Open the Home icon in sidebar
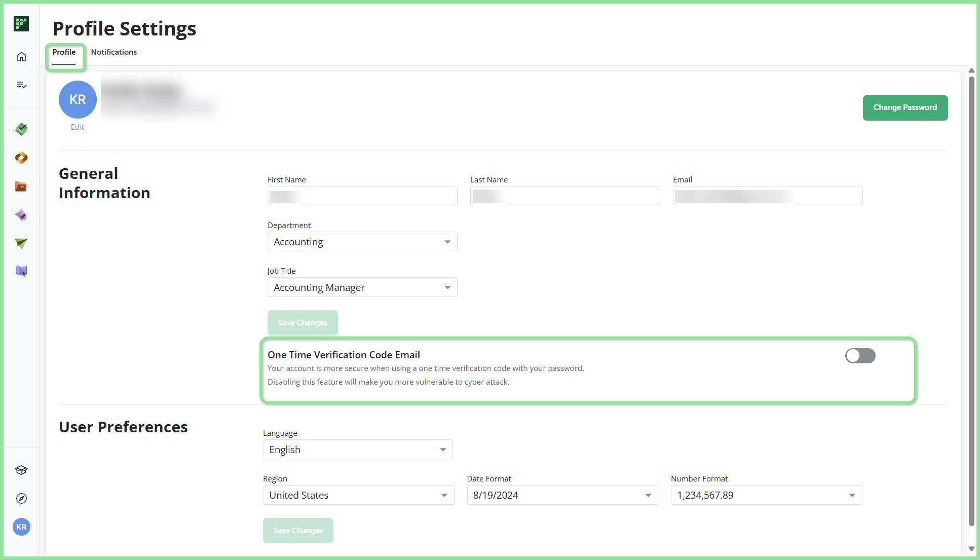The image size is (980, 560). (21, 57)
